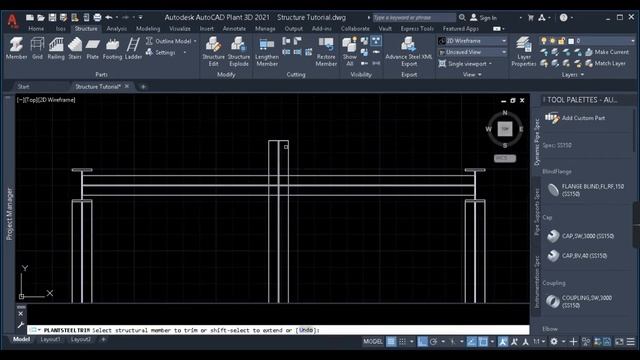Click Advance Steel XML Export
This screenshot has height=360, width=640.
(x=409, y=51)
